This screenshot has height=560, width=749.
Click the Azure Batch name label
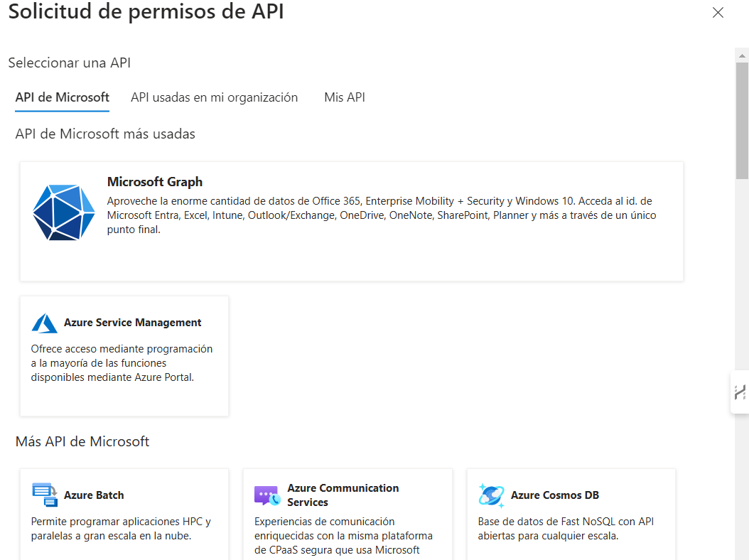point(93,495)
